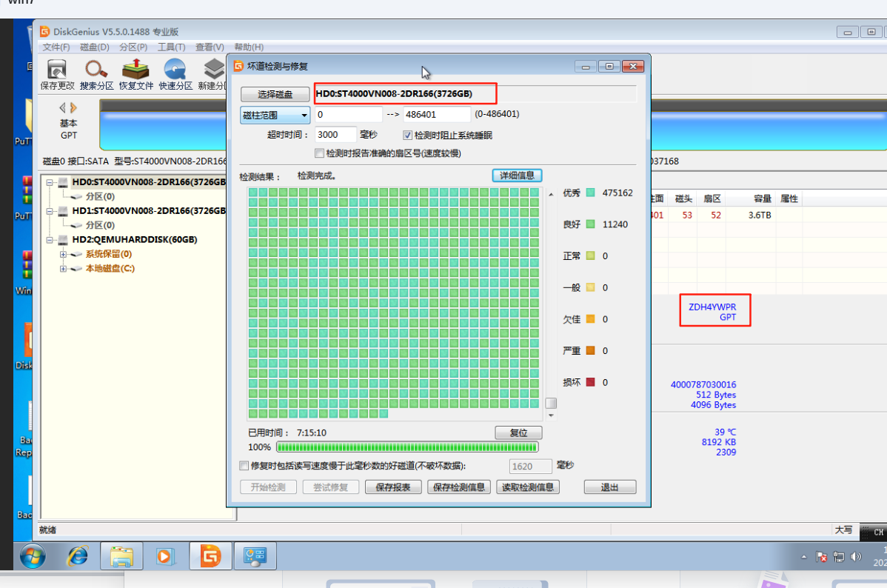Click Save Detection Info (保存检测信息) button
This screenshot has height=588, width=887.
coord(459,487)
